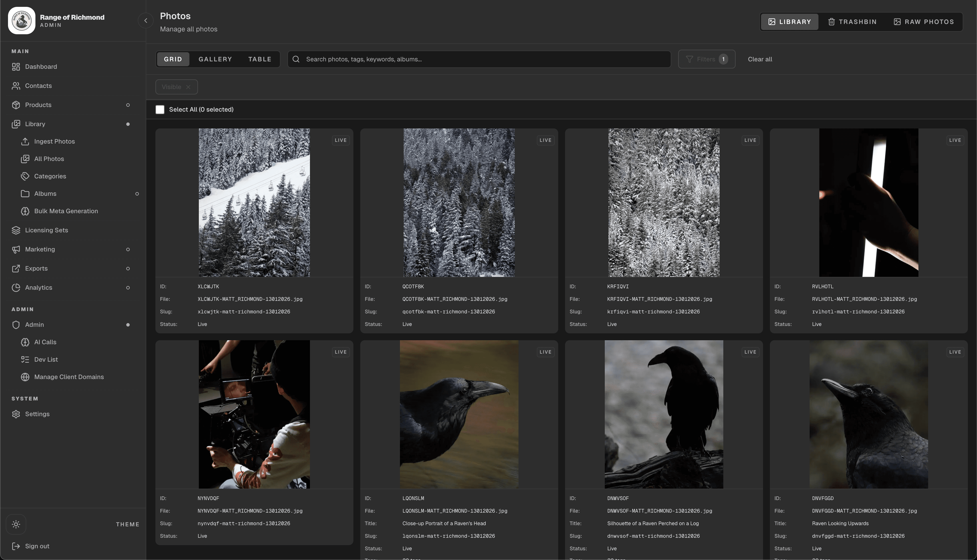Remove the Visible filter chip
The height and width of the screenshot is (560, 977).
[x=188, y=87]
